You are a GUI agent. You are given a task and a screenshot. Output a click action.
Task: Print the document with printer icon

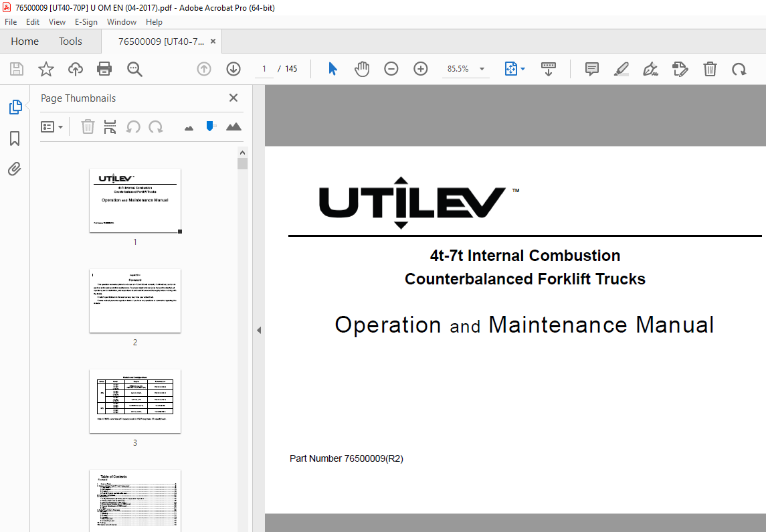click(x=104, y=69)
